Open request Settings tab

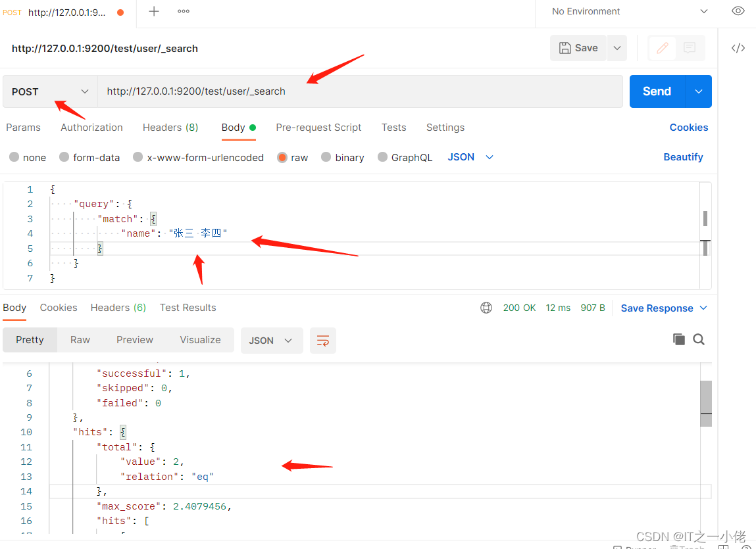[445, 128]
